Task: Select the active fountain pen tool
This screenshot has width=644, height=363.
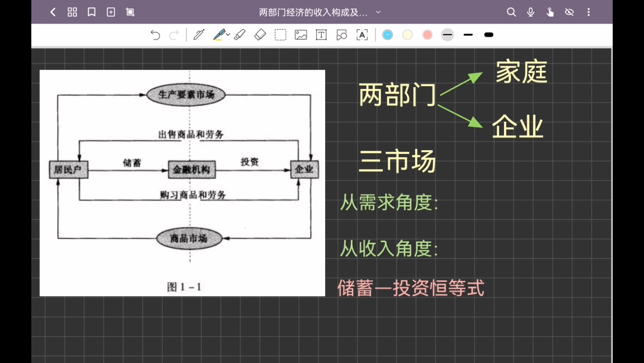Action: (x=219, y=34)
